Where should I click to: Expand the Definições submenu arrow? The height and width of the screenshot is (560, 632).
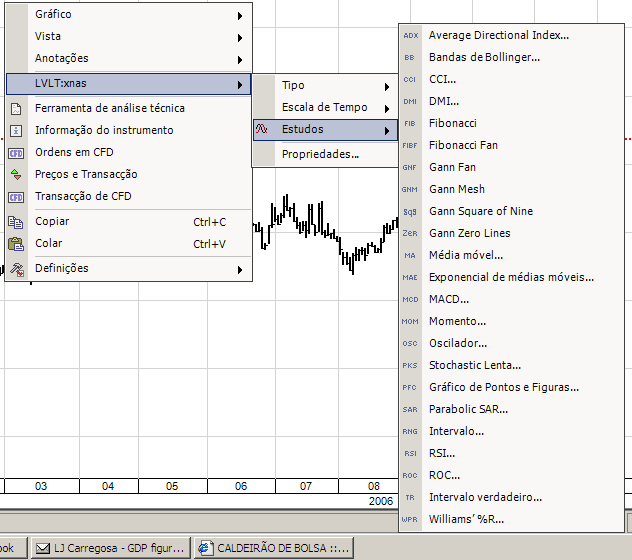[240, 270]
